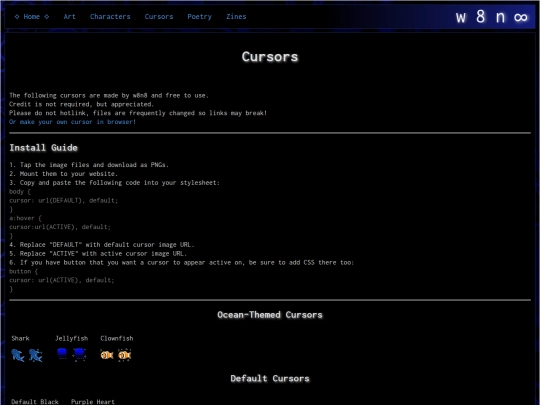Open the Poetry page

pos(199,17)
